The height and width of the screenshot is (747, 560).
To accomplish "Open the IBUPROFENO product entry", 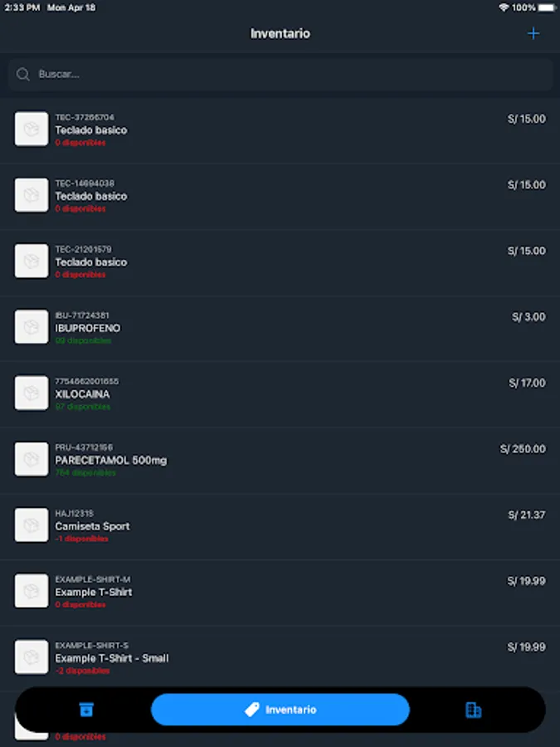I will (88, 329).
